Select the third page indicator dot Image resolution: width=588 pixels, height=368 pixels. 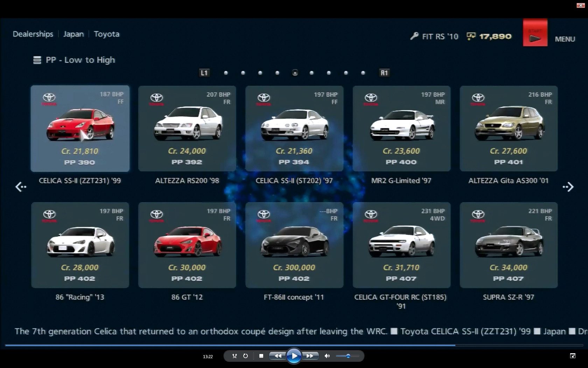coord(260,73)
